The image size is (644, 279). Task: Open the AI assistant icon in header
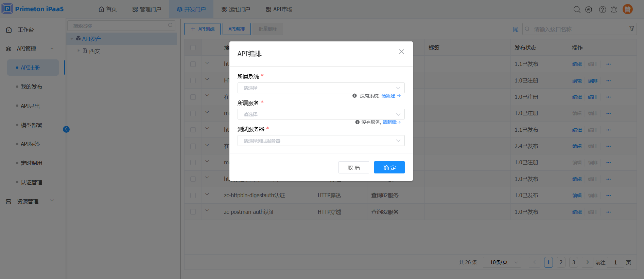pos(589,10)
